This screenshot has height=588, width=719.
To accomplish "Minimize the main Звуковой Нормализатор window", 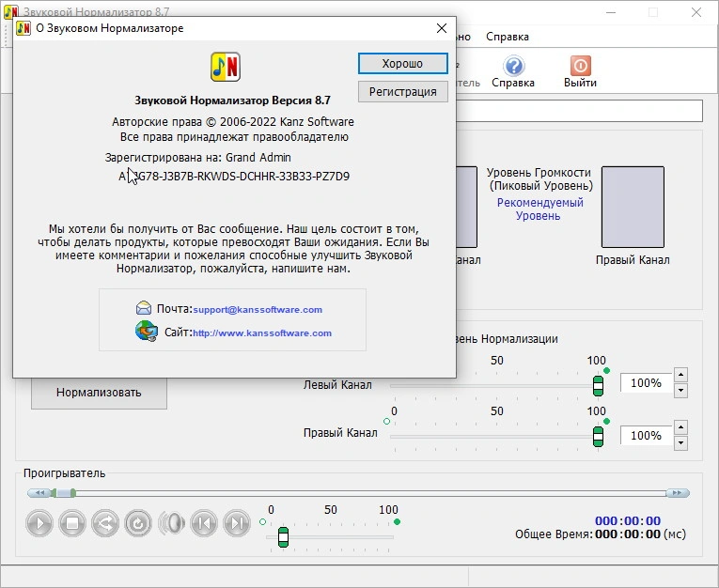I will point(611,12).
